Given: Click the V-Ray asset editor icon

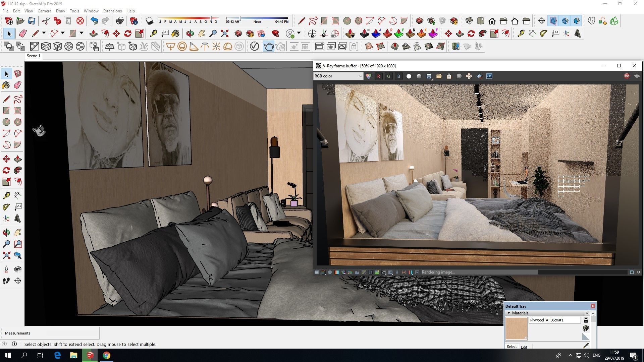Looking at the screenshot, I should point(254,46).
